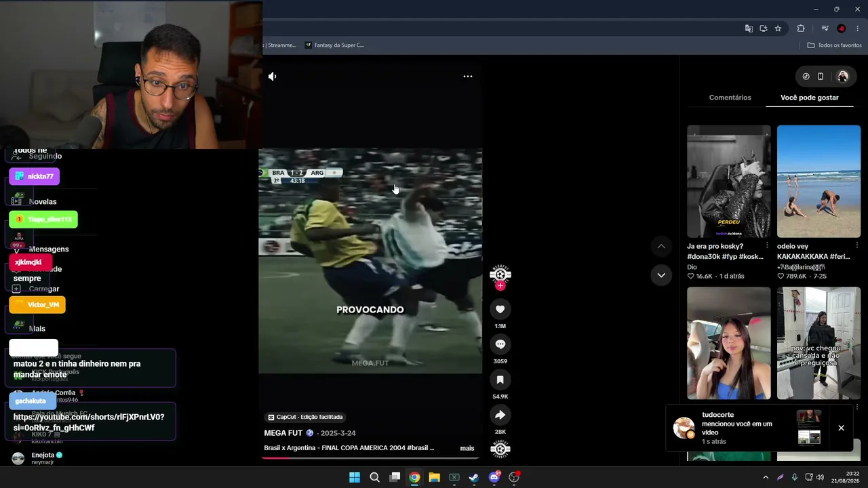The width and height of the screenshot is (868, 488).
Task: Open the 'Ja era pro kosky?' video thumbnail
Action: pos(729,182)
